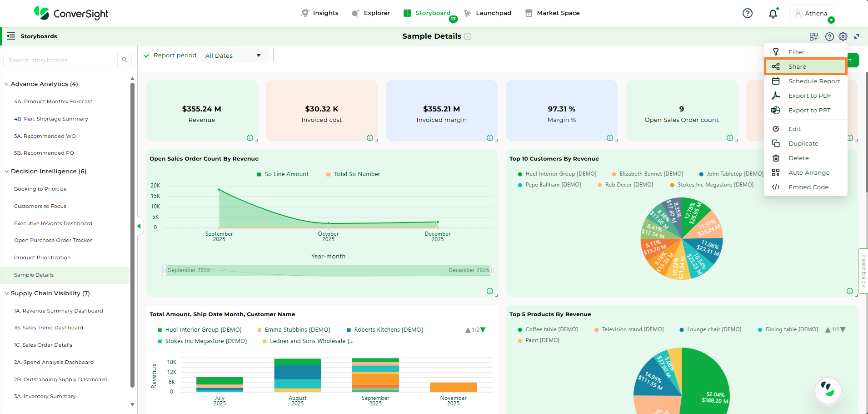Screen dimensions: 868x414
Task: Click the add widget grid icon
Action: (813, 36)
